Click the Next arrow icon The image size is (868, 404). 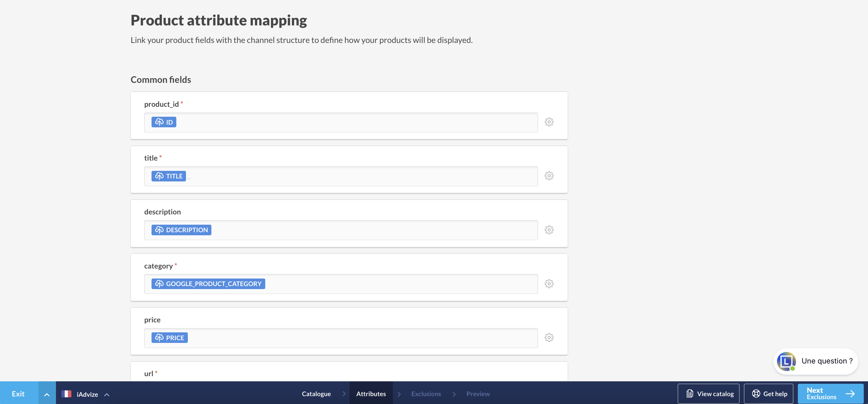[x=850, y=393]
